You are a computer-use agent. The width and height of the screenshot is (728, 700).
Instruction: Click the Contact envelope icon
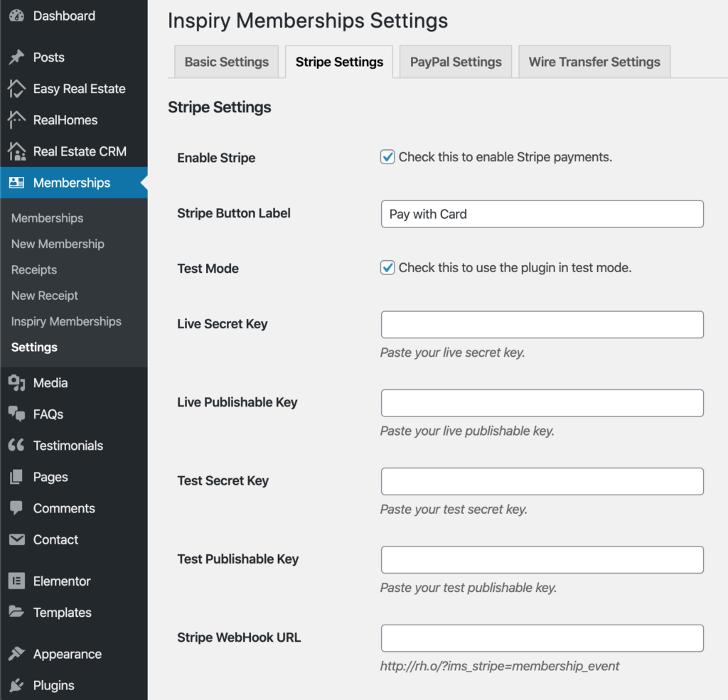(x=17, y=539)
